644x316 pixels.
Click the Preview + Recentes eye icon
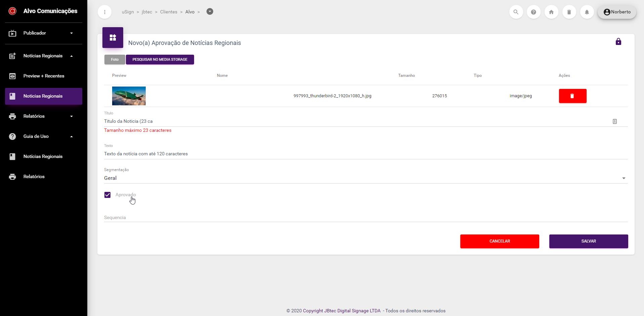[12, 76]
